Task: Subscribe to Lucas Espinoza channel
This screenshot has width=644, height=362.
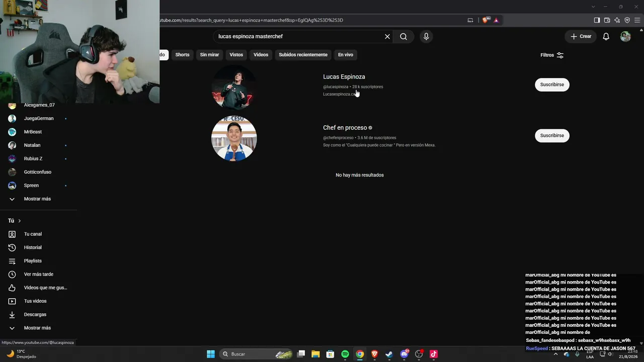Action: point(552,84)
